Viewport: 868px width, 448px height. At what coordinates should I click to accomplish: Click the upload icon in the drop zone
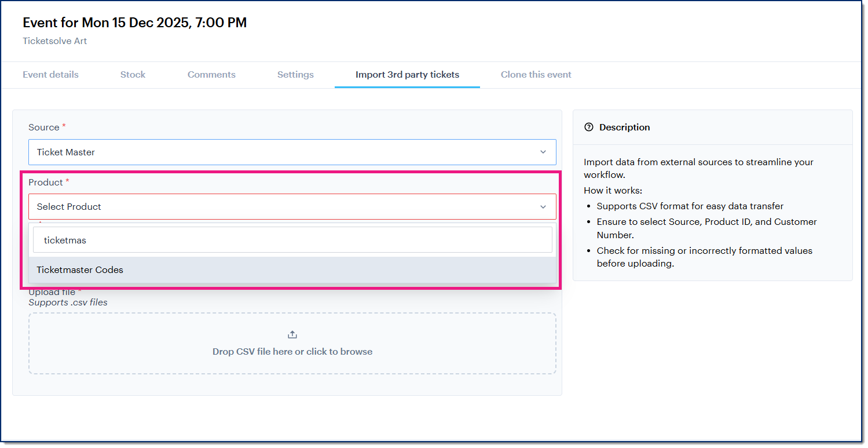[292, 335]
